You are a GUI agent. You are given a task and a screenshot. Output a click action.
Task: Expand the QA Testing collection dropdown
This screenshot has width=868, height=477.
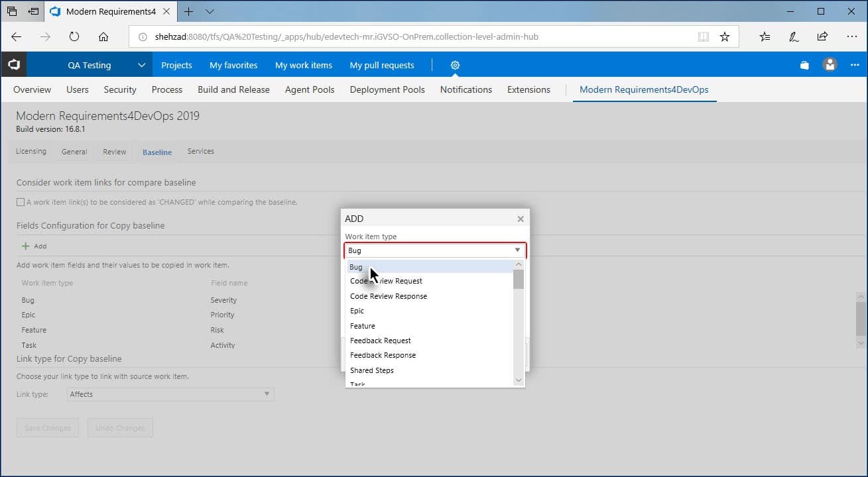141,65
